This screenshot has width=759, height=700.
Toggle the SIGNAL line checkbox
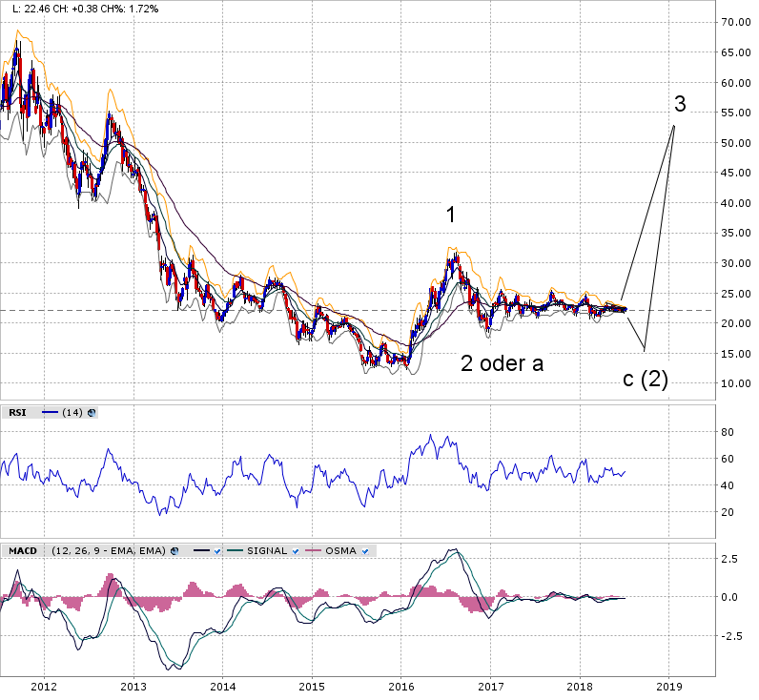296,551
